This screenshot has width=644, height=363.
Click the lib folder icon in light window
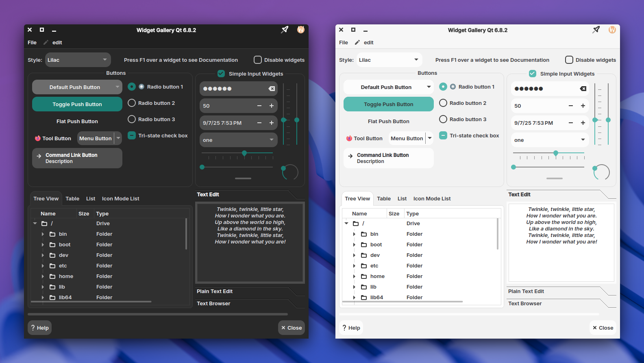point(364,287)
